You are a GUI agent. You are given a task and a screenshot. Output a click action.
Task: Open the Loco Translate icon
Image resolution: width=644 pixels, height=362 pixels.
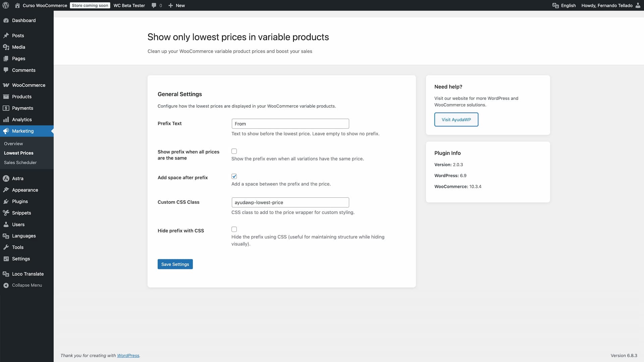(6, 274)
